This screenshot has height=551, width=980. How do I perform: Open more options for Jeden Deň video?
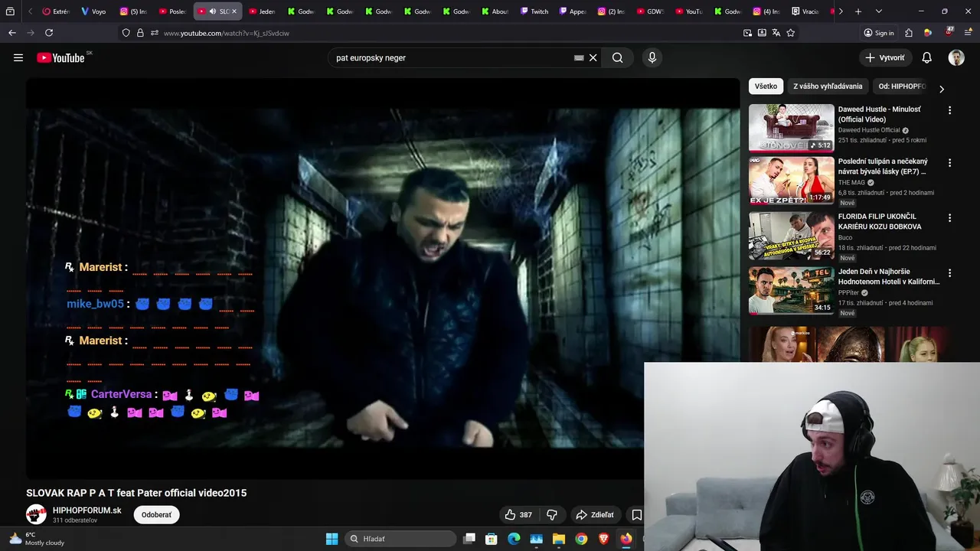point(949,273)
